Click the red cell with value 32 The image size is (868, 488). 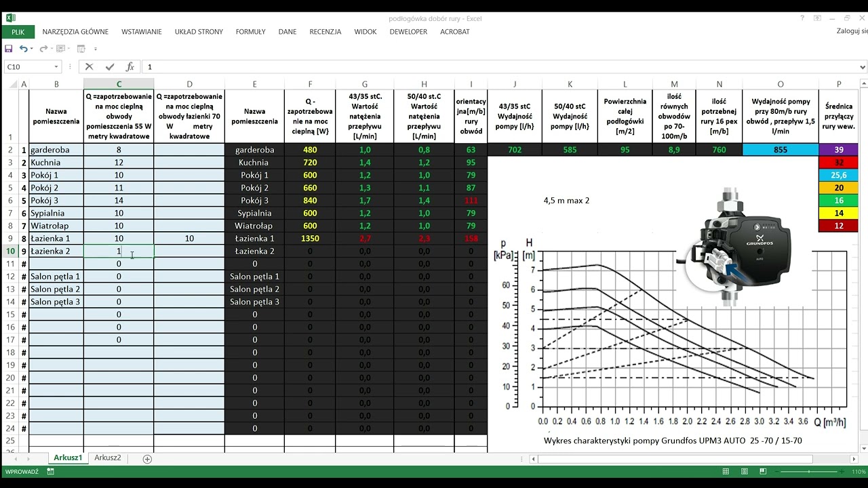[839, 163]
